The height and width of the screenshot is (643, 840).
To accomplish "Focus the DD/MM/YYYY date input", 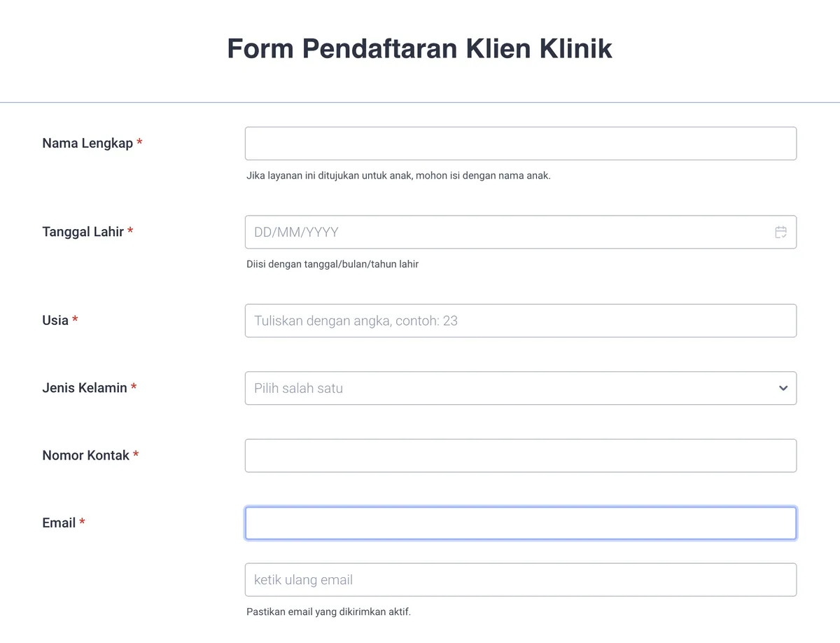I will [x=521, y=232].
